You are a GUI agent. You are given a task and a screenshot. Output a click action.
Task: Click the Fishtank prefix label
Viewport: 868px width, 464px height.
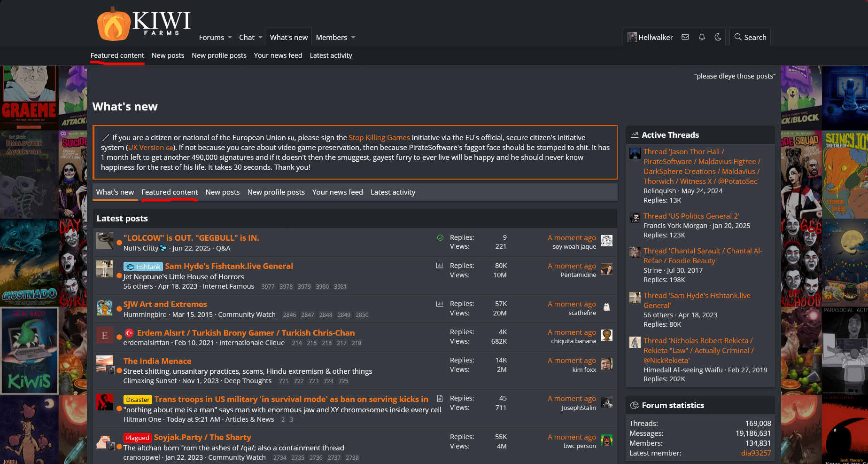pyautogui.click(x=143, y=267)
